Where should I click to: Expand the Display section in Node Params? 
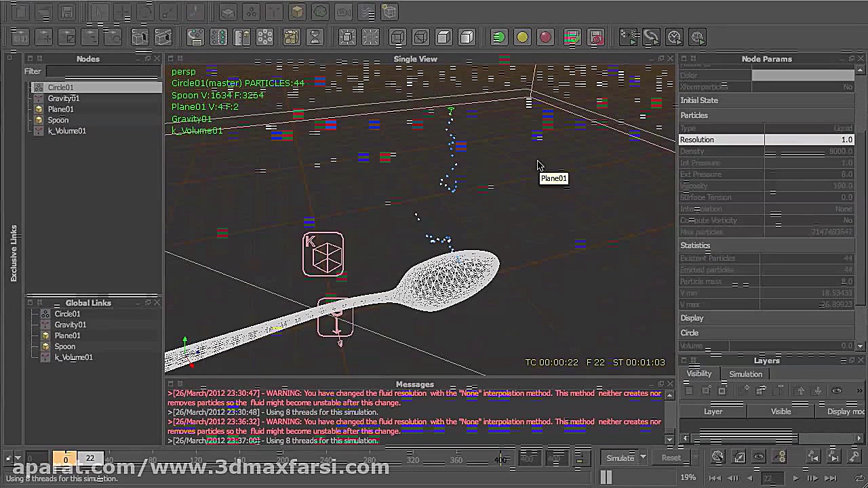coord(692,318)
